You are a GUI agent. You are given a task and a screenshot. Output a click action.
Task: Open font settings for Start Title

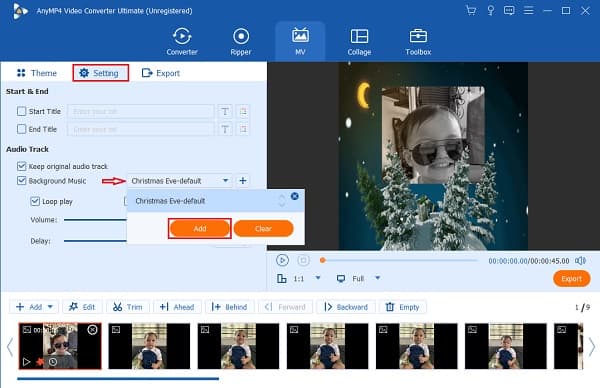(x=225, y=111)
